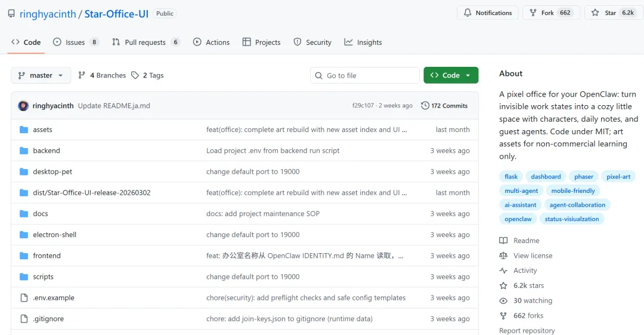Click the Pull requests counter badge 6
644x335 pixels.
(x=175, y=42)
